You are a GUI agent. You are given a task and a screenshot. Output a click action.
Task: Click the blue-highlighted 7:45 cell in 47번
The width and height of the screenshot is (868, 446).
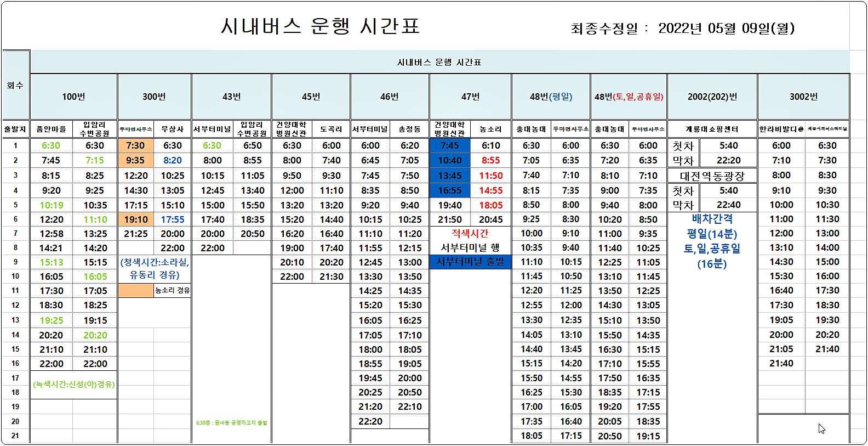tap(450, 145)
